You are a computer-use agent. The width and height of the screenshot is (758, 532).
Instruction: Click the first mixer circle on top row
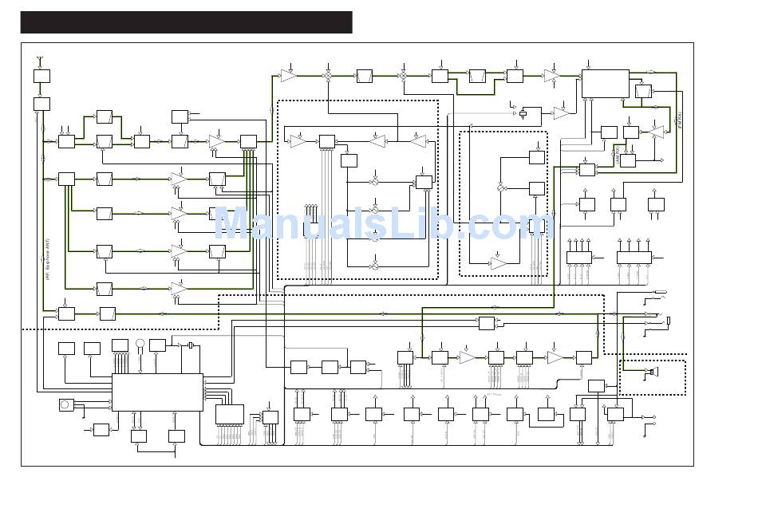327,75
